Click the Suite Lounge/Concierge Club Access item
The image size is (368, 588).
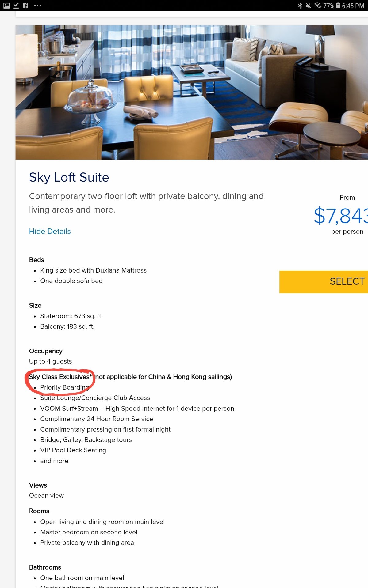(x=95, y=398)
